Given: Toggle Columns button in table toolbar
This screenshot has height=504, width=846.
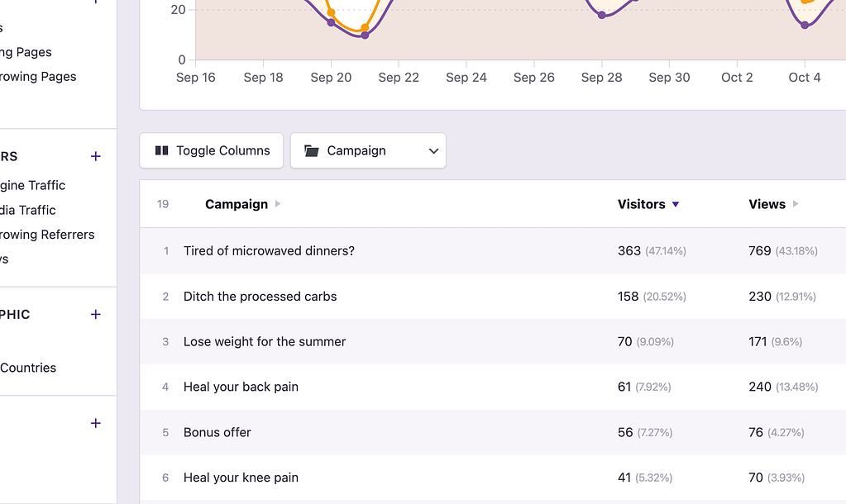Looking at the screenshot, I should tap(212, 150).
